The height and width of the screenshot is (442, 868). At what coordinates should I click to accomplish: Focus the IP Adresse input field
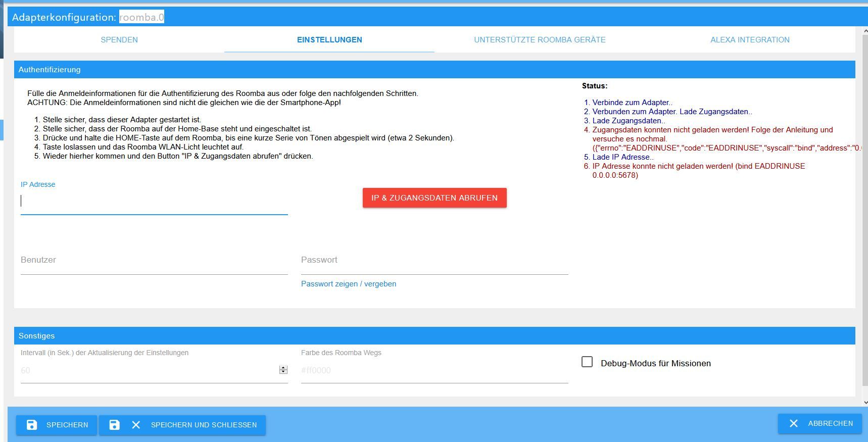click(x=154, y=201)
